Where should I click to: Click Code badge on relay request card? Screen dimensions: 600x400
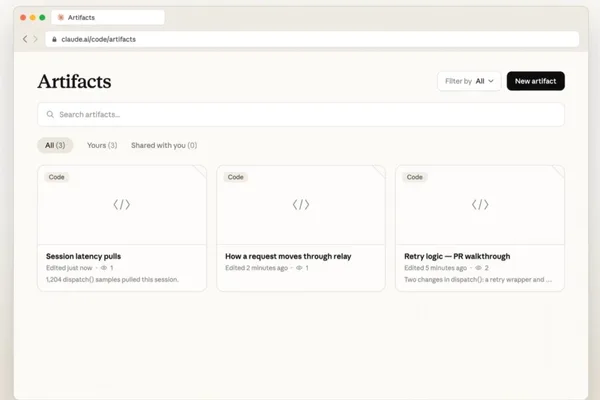coord(236,177)
